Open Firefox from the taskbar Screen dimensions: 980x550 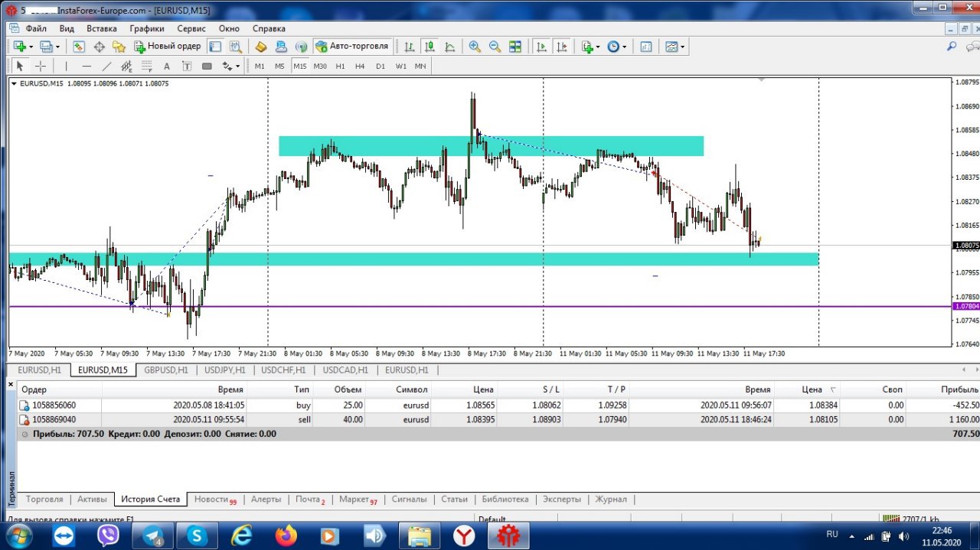286,536
